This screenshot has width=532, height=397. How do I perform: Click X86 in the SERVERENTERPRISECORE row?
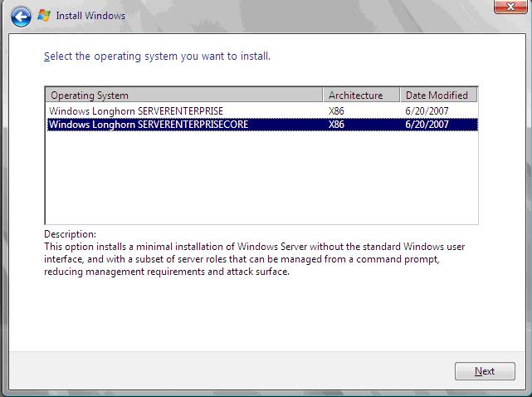[336, 125]
